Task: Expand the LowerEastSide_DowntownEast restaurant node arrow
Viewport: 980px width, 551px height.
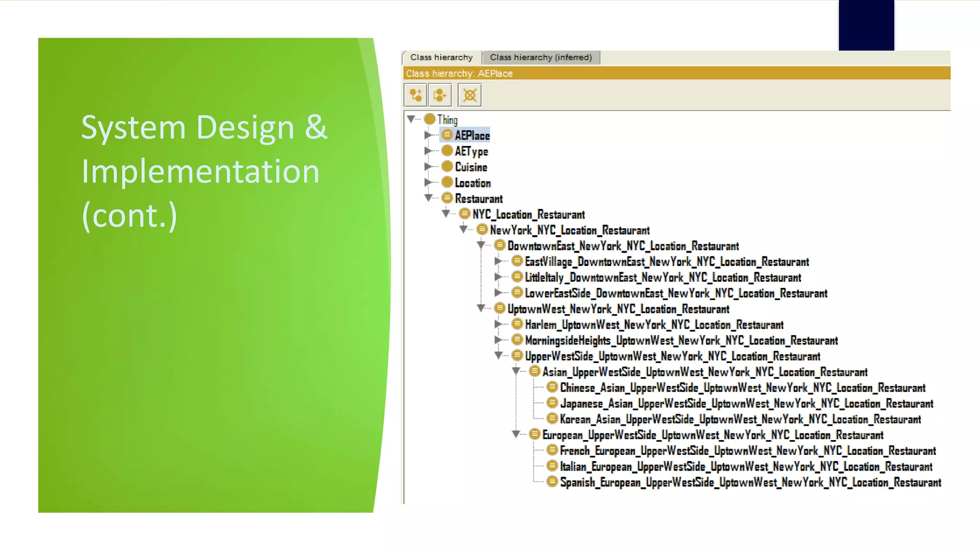Action: click(498, 293)
